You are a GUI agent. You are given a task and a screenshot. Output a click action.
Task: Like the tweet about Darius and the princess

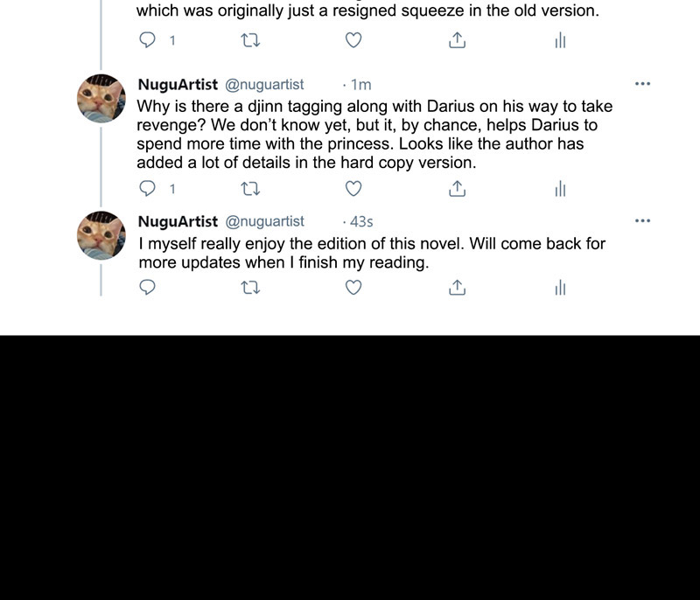point(353,189)
